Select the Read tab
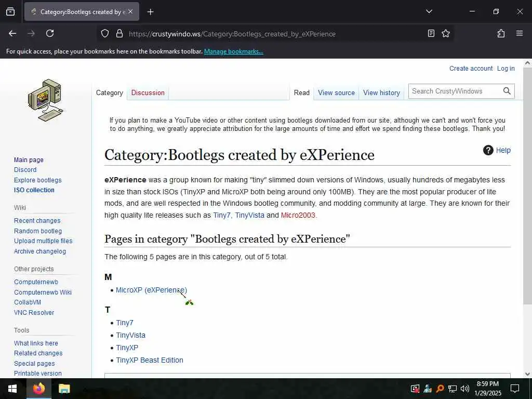 pyautogui.click(x=302, y=92)
